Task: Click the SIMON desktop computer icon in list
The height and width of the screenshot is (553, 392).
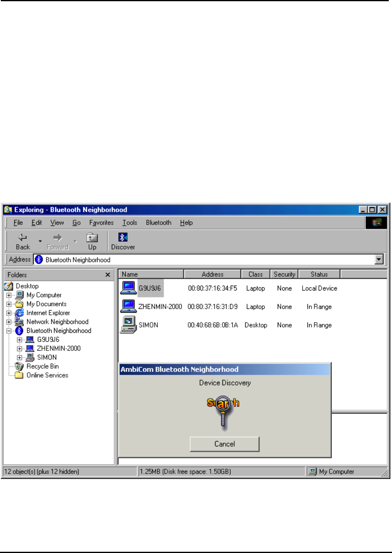Action: (x=128, y=325)
